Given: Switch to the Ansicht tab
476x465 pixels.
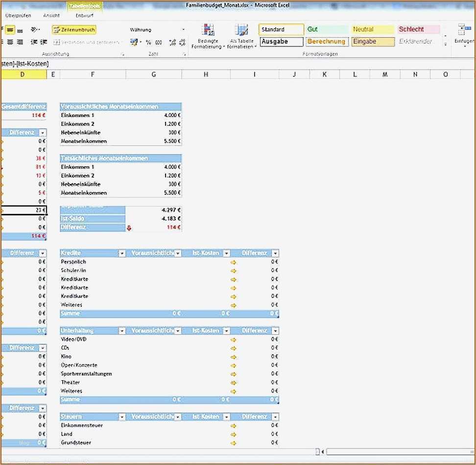Looking at the screenshot, I should pos(51,16).
